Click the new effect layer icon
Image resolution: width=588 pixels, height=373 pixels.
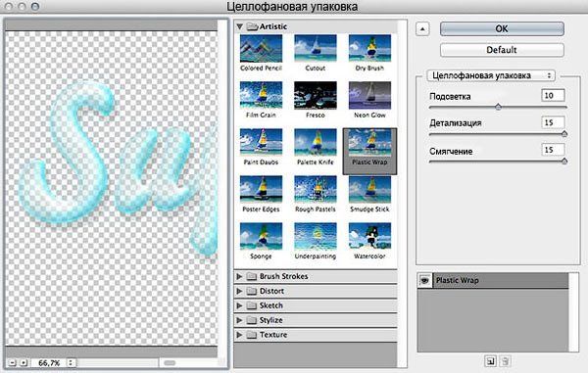[490, 361]
